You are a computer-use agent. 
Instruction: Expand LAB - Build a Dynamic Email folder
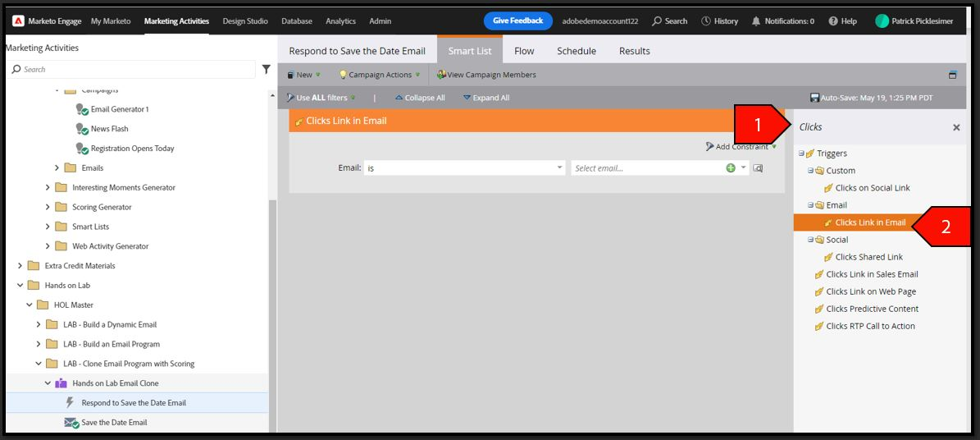(38, 324)
